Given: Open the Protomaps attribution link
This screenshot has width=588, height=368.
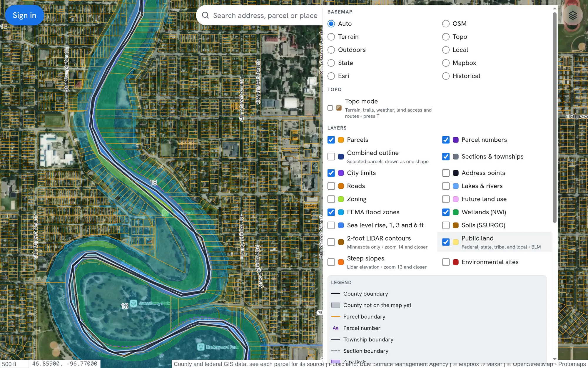Looking at the screenshot, I should (572, 364).
